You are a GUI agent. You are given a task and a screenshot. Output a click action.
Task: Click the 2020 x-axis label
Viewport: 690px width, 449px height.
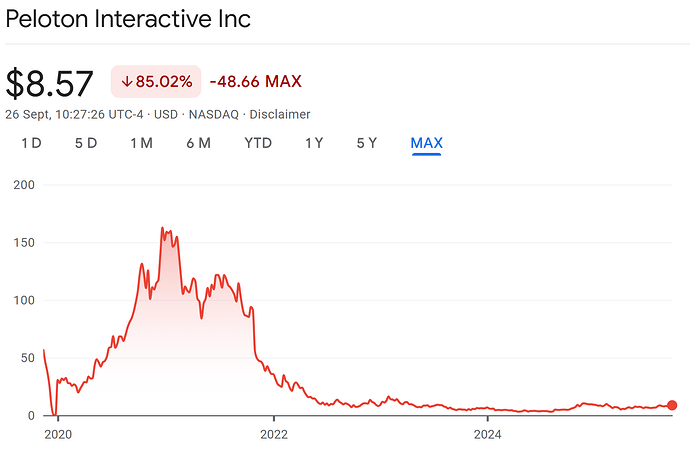(x=59, y=434)
